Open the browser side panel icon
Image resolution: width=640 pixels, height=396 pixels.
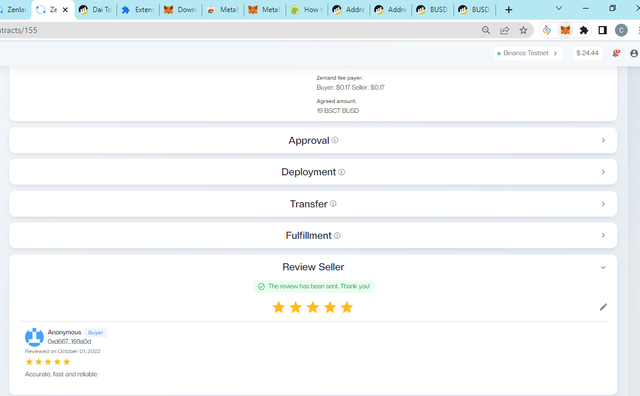pos(602,30)
